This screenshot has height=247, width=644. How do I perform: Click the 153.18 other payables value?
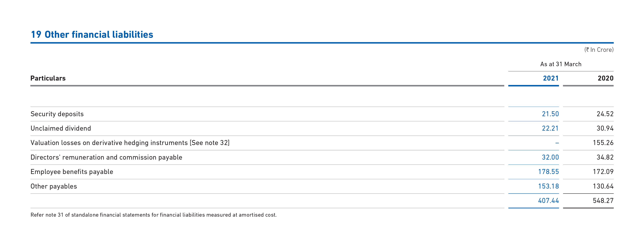[x=548, y=186]
